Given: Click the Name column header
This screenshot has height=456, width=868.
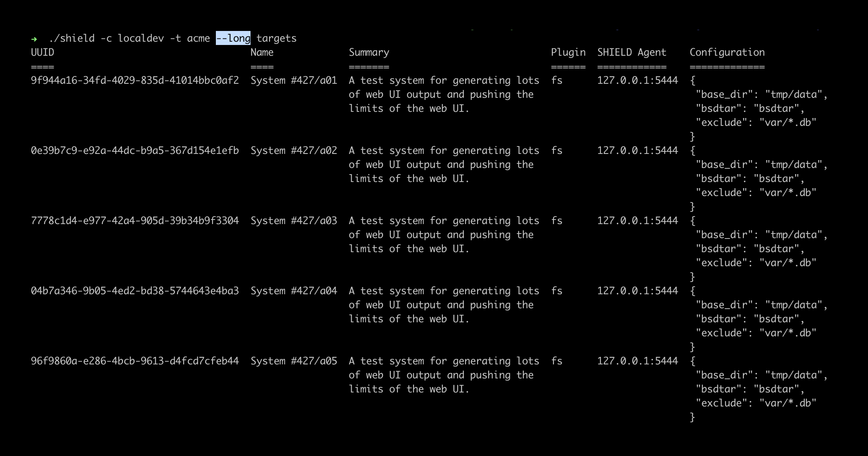Looking at the screenshot, I should (x=262, y=52).
